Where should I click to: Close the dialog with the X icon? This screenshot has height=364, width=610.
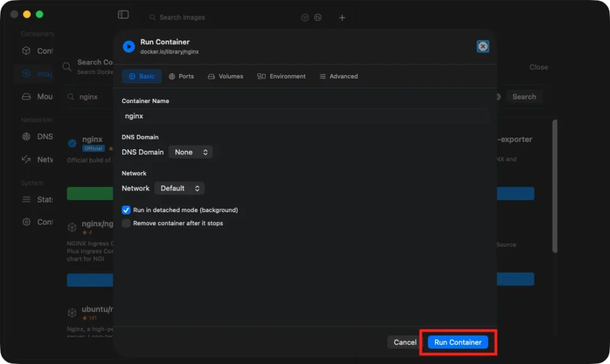click(x=483, y=46)
